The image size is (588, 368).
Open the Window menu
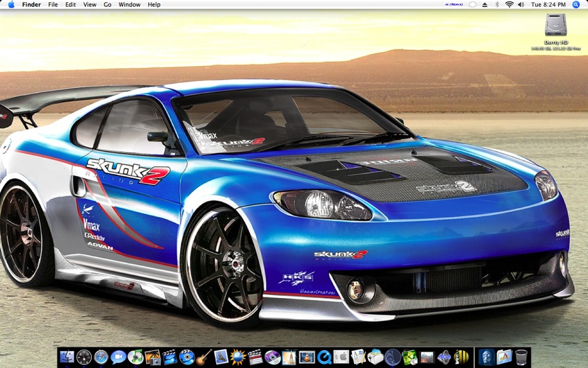(130, 4)
